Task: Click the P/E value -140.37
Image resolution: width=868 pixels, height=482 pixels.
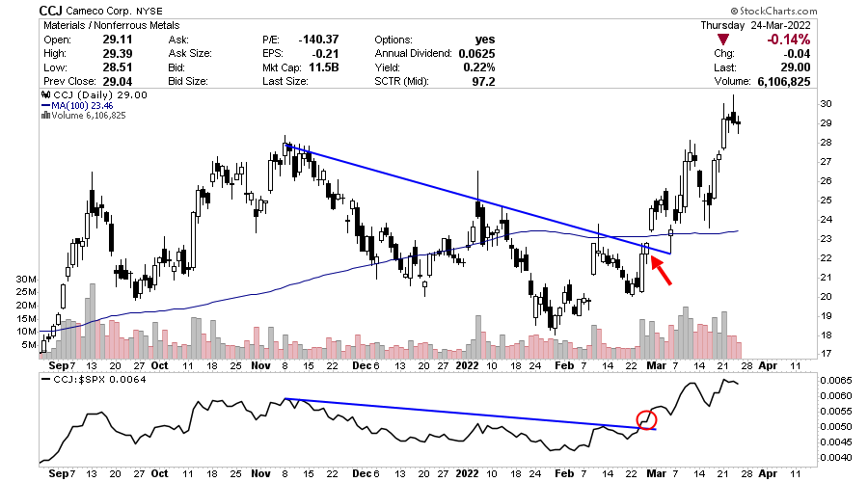Action: (318, 40)
